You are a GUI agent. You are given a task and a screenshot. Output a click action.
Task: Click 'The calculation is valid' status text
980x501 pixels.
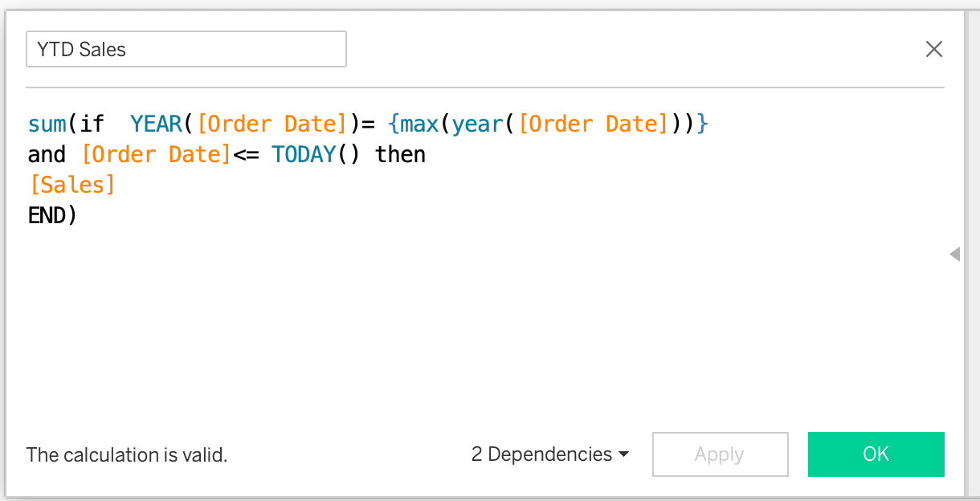(126, 454)
